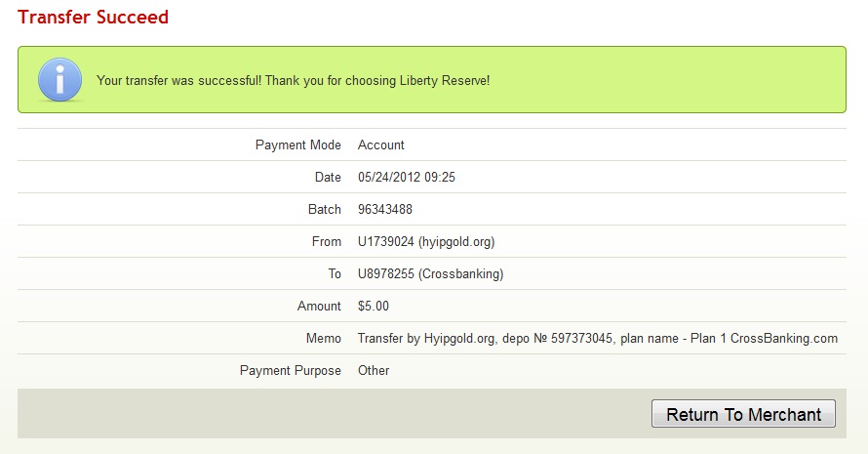The image size is (868, 454).
Task: Click the Batch field label
Action: point(325,210)
